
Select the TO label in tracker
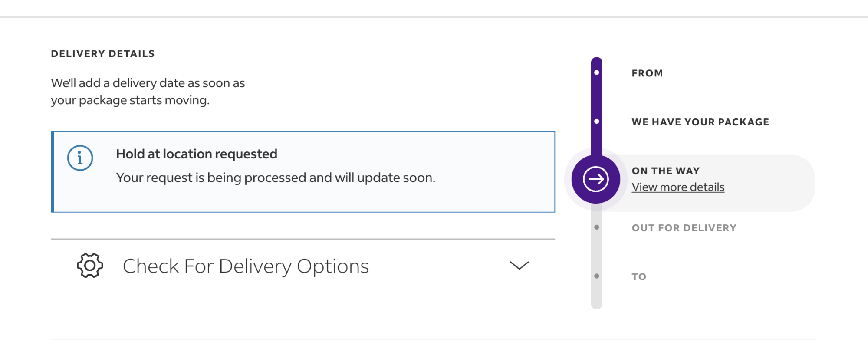click(639, 277)
